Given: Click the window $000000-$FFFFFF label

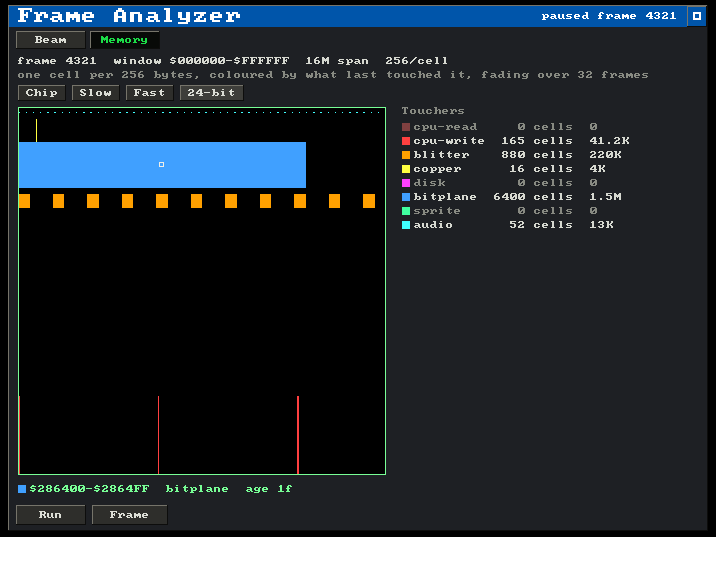Looking at the screenshot, I should (201, 61).
